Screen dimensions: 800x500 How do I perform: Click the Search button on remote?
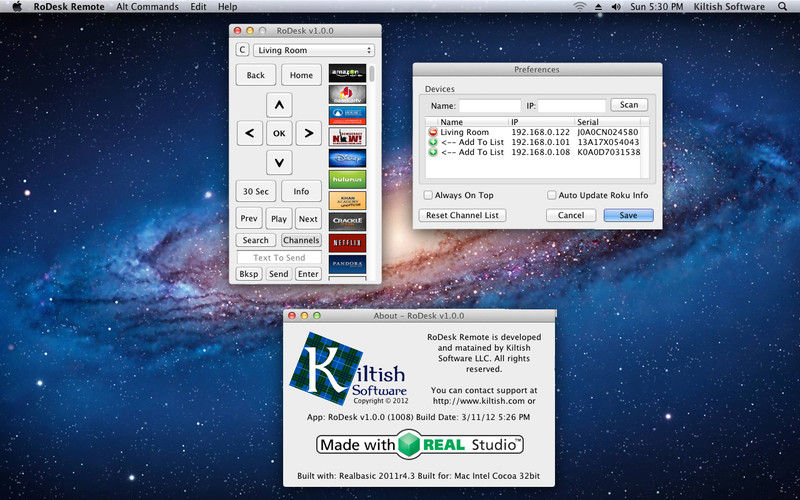pos(256,240)
